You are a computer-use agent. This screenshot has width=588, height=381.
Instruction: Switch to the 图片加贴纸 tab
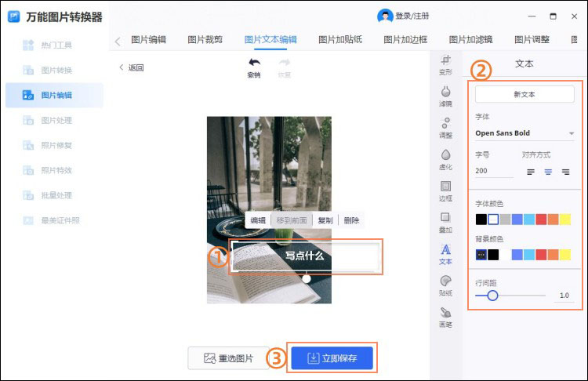pyautogui.click(x=340, y=40)
